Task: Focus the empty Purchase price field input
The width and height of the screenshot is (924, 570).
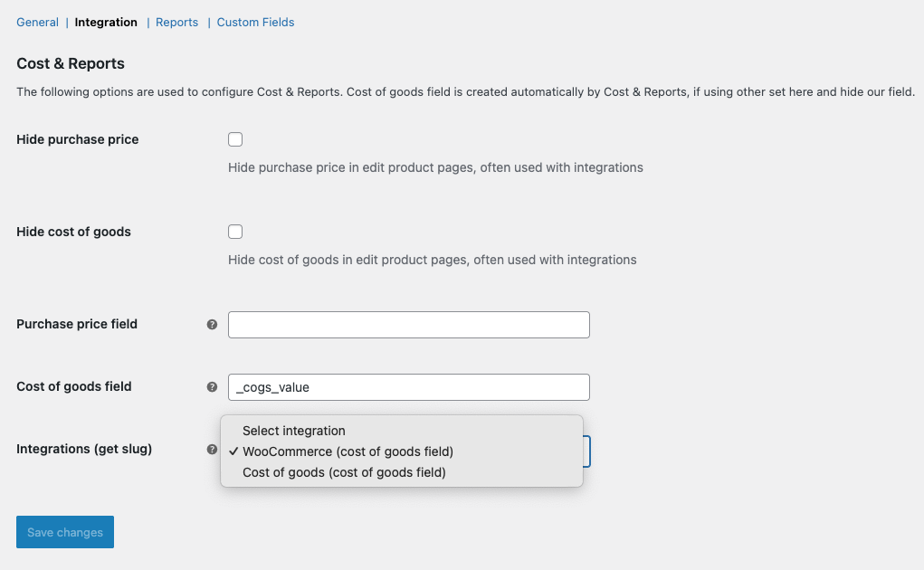Action: click(x=409, y=325)
